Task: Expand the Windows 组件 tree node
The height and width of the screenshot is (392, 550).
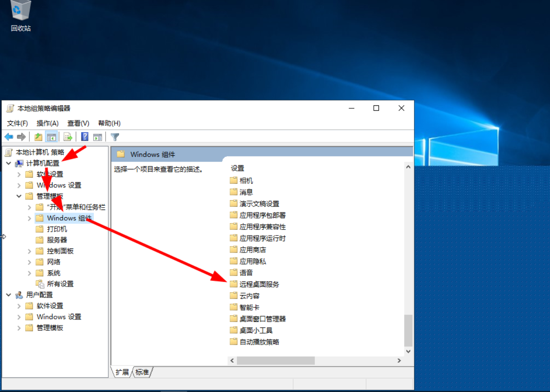Action: [30, 218]
